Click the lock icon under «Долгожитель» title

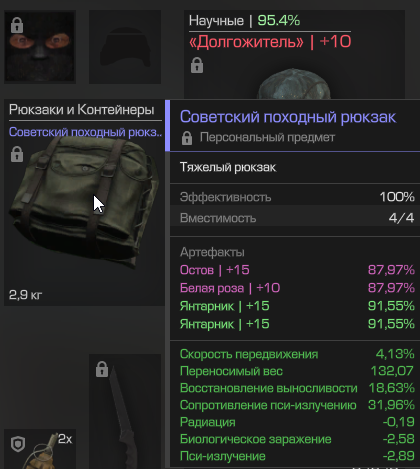click(x=197, y=65)
